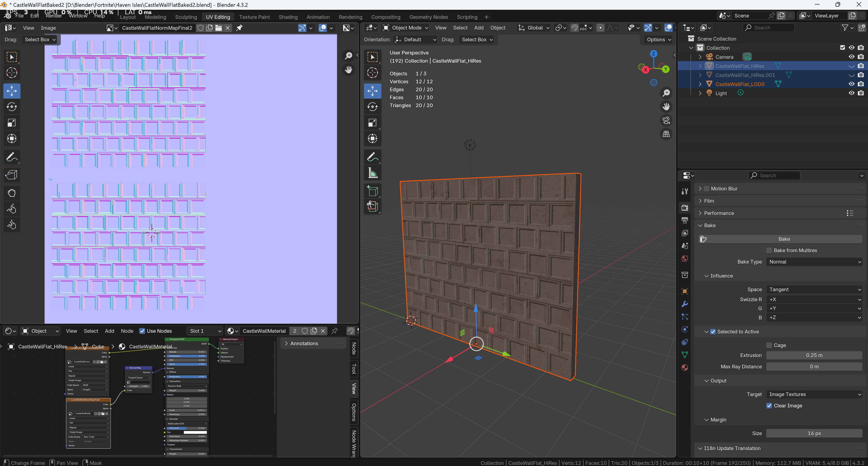Open the World properties tab icon
The width and height of the screenshot is (868, 466).
click(x=684, y=259)
